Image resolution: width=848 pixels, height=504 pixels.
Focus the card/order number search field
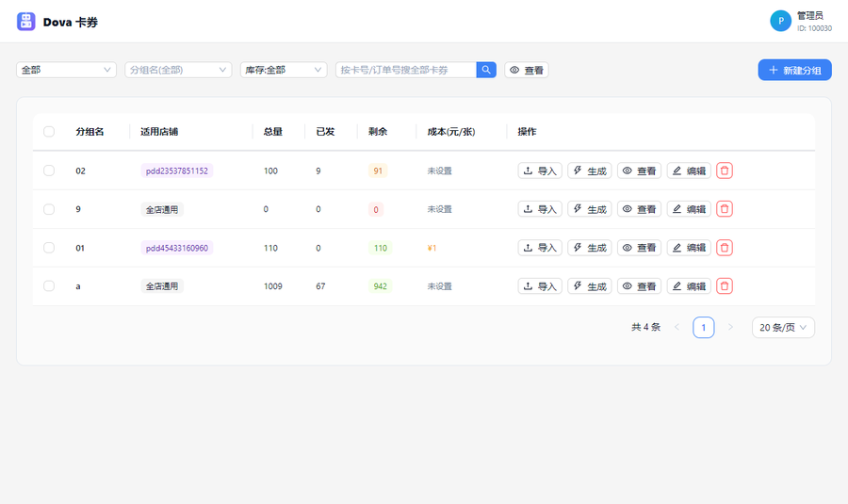pos(405,70)
